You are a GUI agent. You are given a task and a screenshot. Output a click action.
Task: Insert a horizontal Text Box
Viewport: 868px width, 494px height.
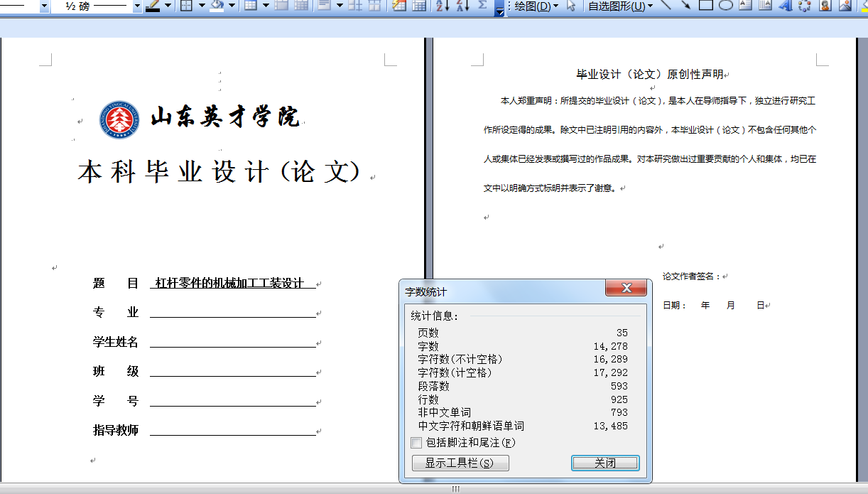pyautogui.click(x=745, y=6)
